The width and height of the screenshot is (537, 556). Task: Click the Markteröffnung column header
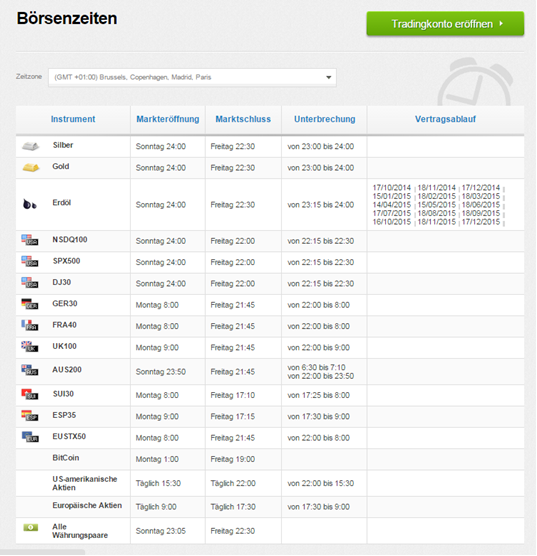point(168,119)
